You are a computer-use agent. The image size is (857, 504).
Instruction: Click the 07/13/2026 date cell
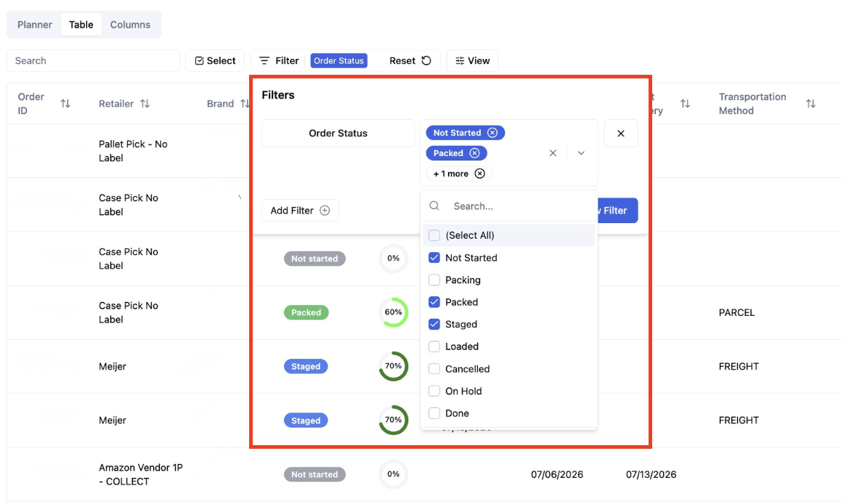651,474
